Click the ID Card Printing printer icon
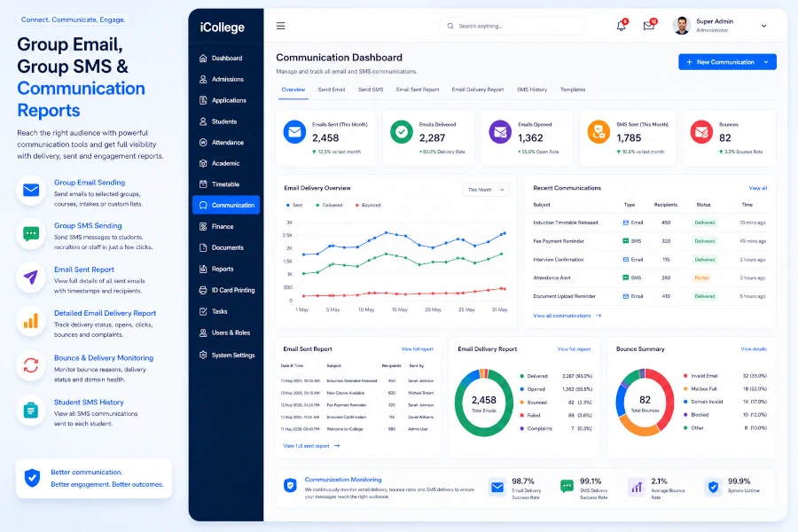 point(203,290)
